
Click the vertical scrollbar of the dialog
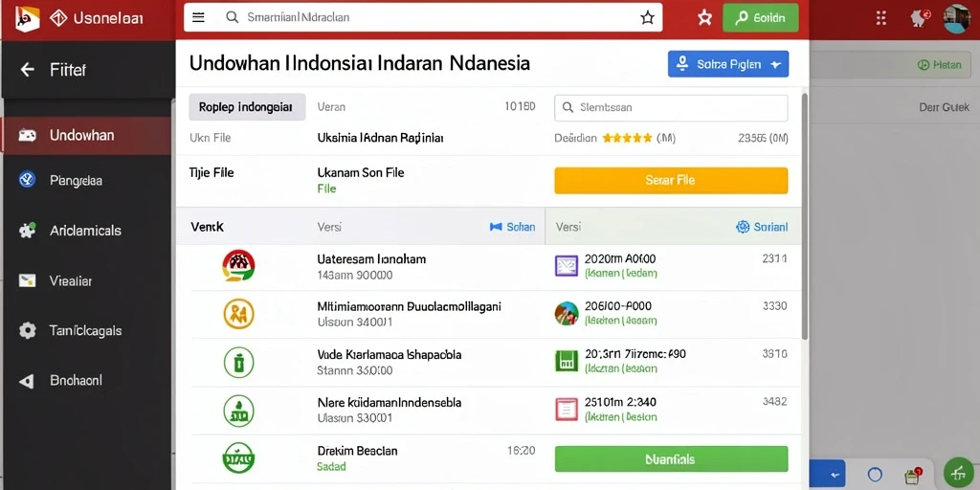coord(805,215)
